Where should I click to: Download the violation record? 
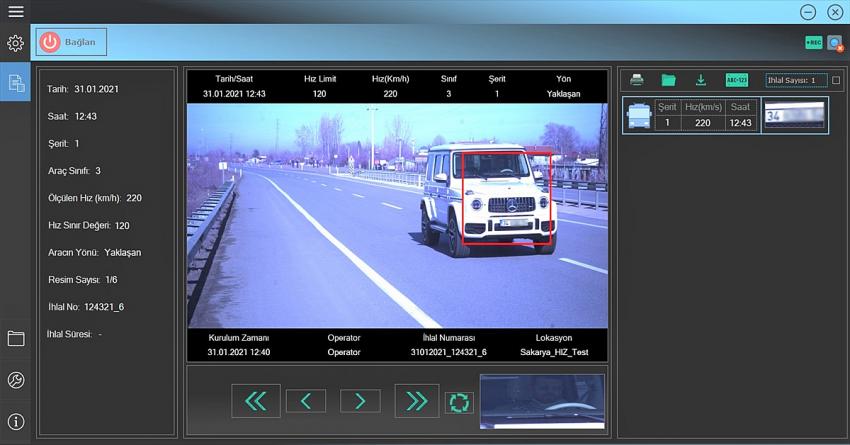[x=701, y=80]
